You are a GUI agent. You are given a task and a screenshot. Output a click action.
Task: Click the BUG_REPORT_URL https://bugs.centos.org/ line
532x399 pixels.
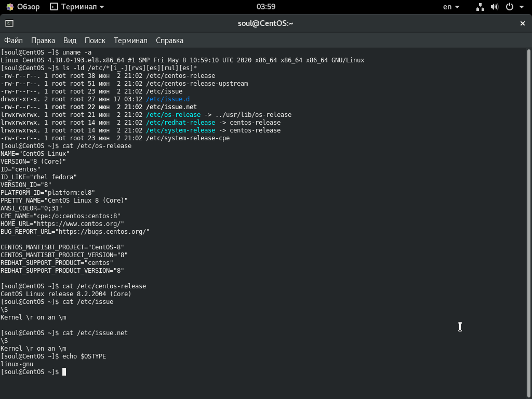click(x=75, y=232)
